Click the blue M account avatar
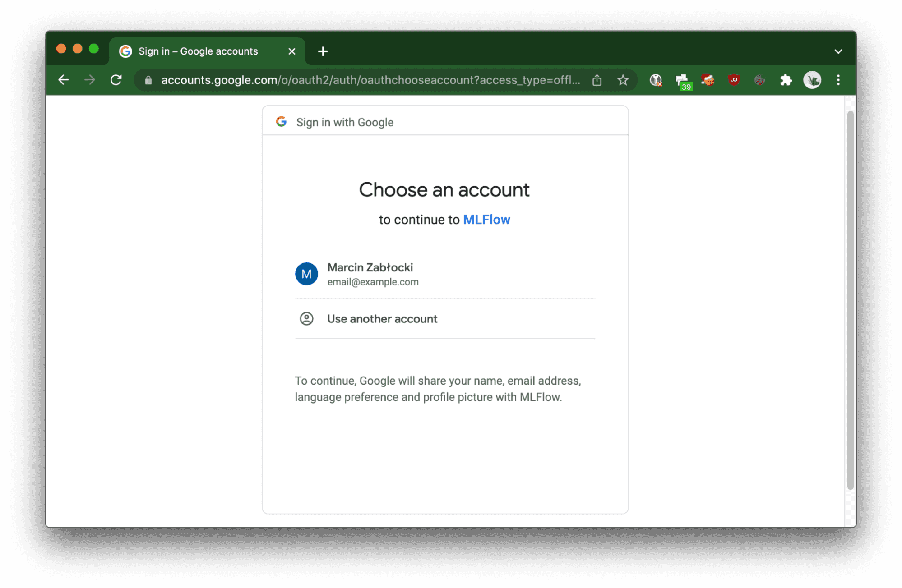Viewport: 902px width, 588px height. 306,274
